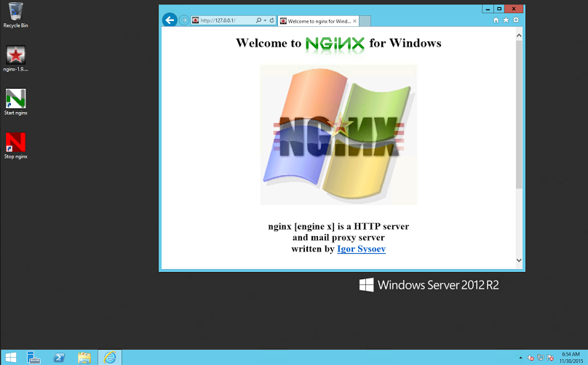The image size is (588, 365).
Task: Maximize the browser window
Action: (498, 9)
